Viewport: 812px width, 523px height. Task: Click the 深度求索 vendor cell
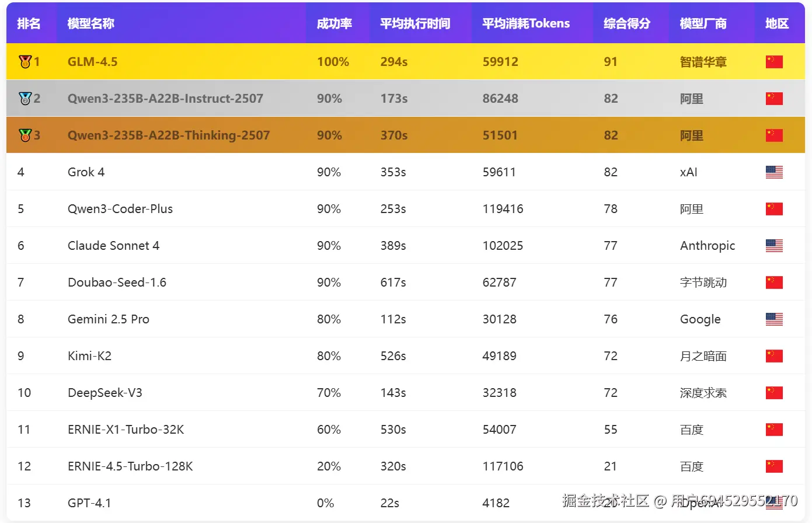pyautogui.click(x=703, y=393)
